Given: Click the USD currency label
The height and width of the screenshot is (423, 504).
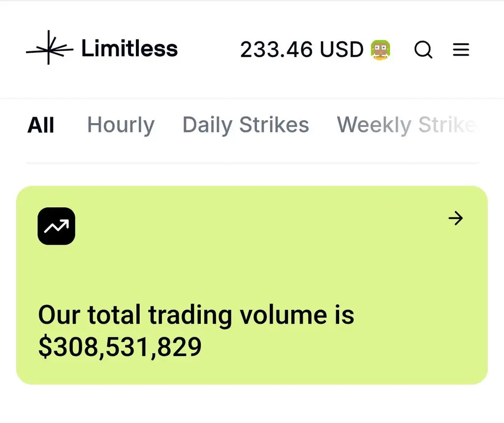Looking at the screenshot, I should click(x=342, y=50).
